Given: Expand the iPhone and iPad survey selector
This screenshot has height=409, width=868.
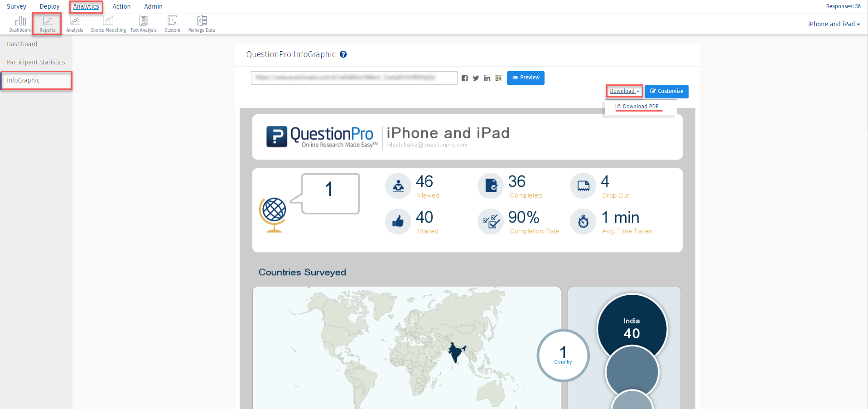Looking at the screenshot, I should 834,24.
